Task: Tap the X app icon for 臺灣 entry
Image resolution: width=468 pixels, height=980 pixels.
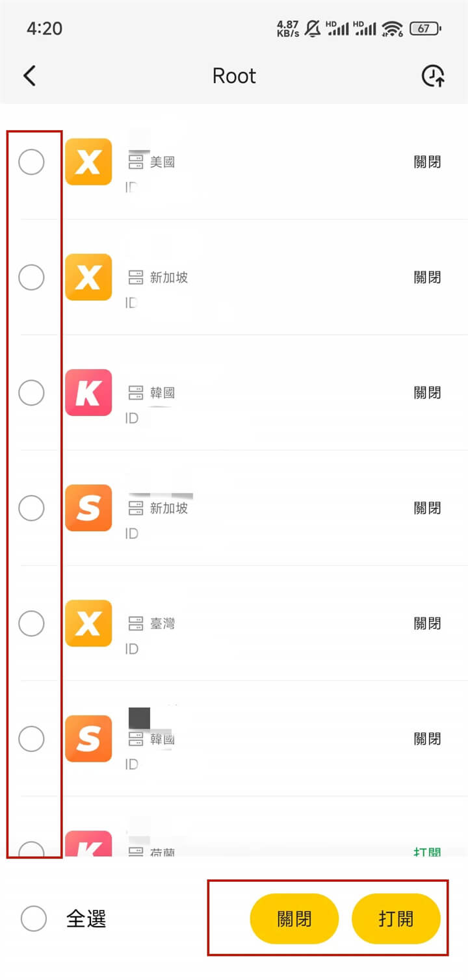Action: click(88, 623)
